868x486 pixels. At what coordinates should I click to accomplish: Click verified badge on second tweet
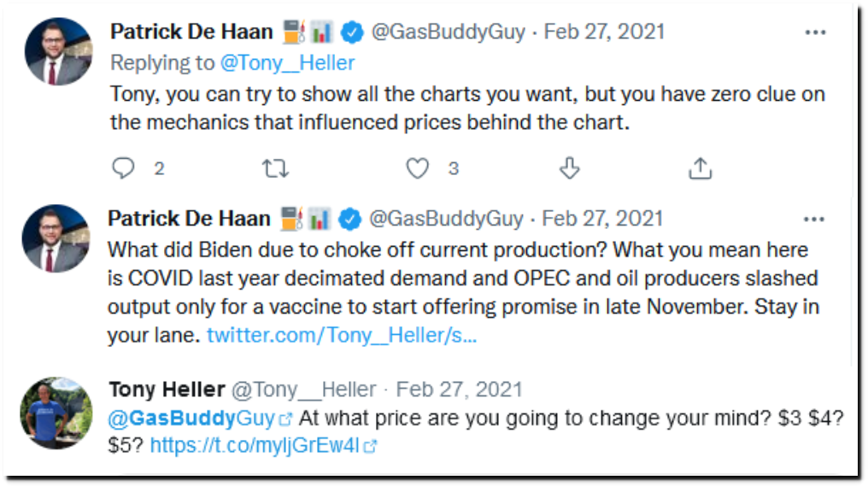350,220
